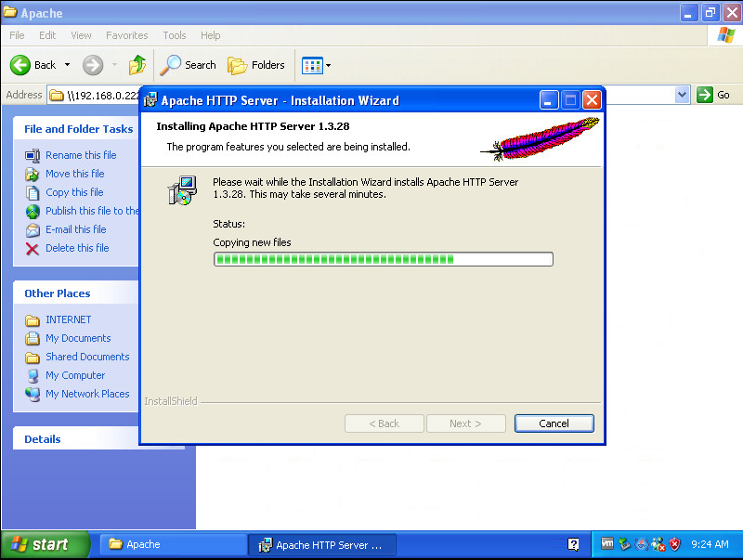Click the Forward arrow icon in Explorer toolbar
This screenshot has width=743, height=560.
[x=92, y=65]
